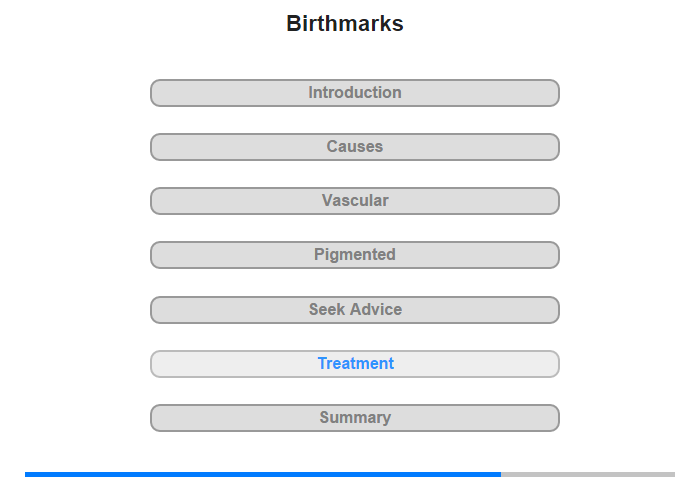Image resolution: width=700 pixels, height=480 pixels.
Task: Pick the first menu item, Introduction
Action: point(354,93)
